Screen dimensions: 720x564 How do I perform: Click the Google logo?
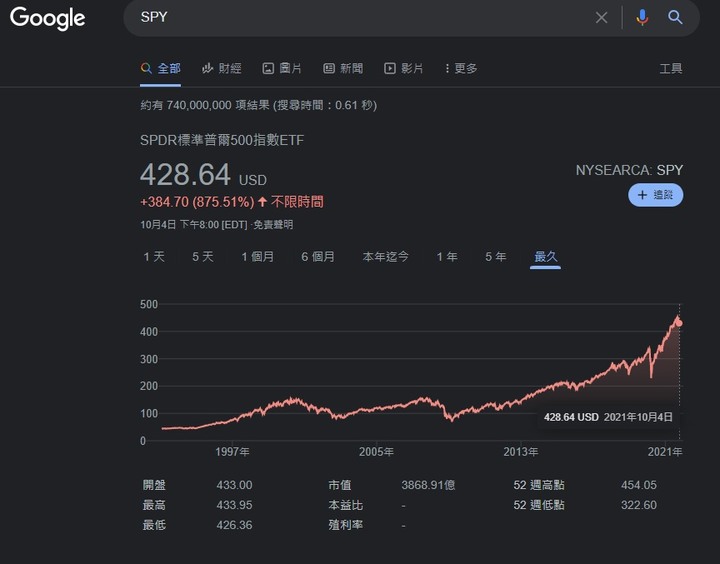pos(48,18)
